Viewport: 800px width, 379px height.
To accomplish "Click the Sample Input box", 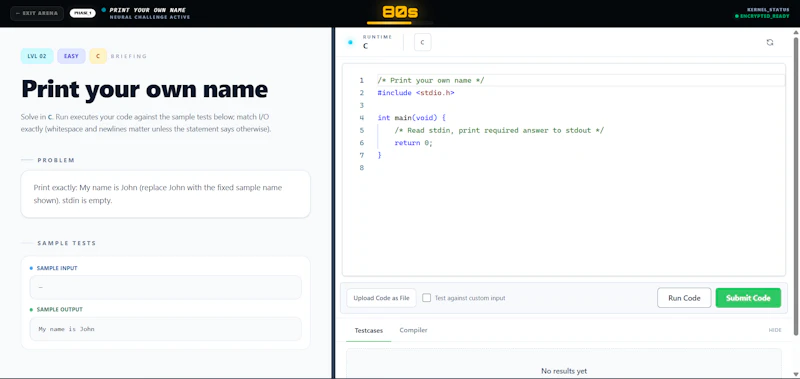I will click(x=166, y=287).
